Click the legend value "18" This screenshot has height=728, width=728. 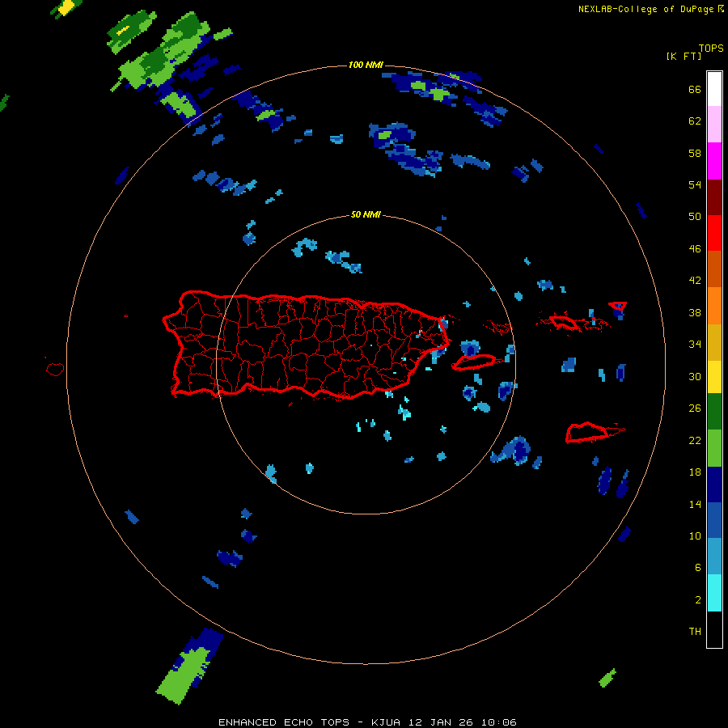695,472
